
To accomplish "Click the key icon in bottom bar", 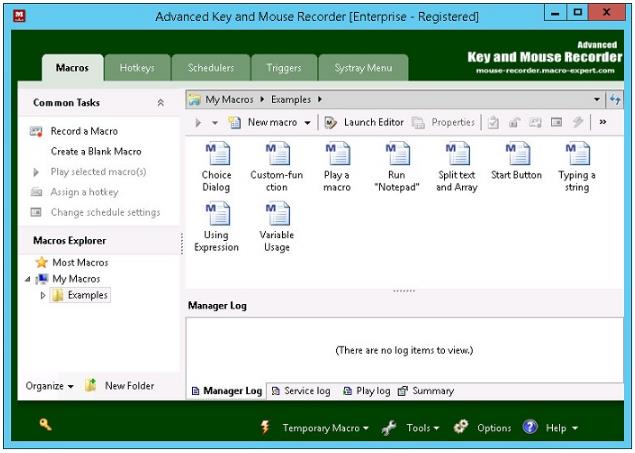I will coord(46,425).
